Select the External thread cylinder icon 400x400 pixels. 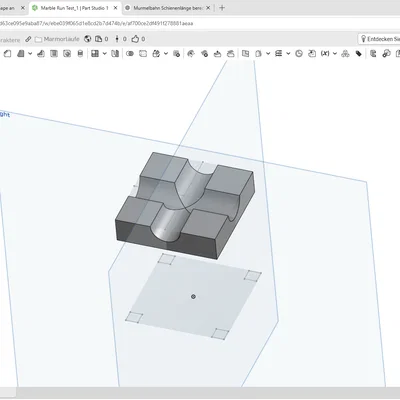(x=80, y=53)
